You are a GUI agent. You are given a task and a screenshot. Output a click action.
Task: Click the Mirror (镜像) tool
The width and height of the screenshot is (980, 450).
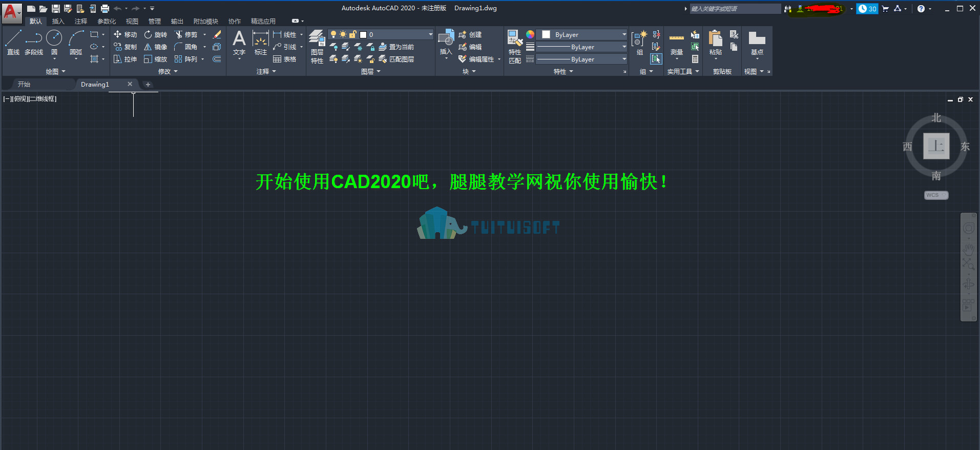click(x=156, y=47)
